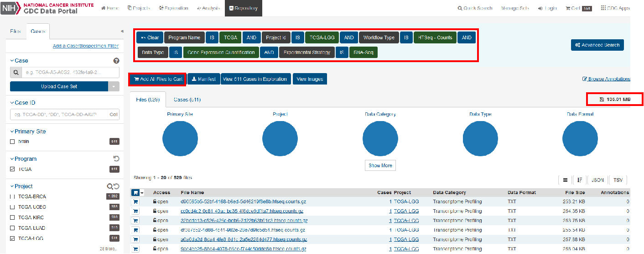Open the GDC Apps grid menu
The height and width of the screenshot is (254, 644).
pos(615,8)
